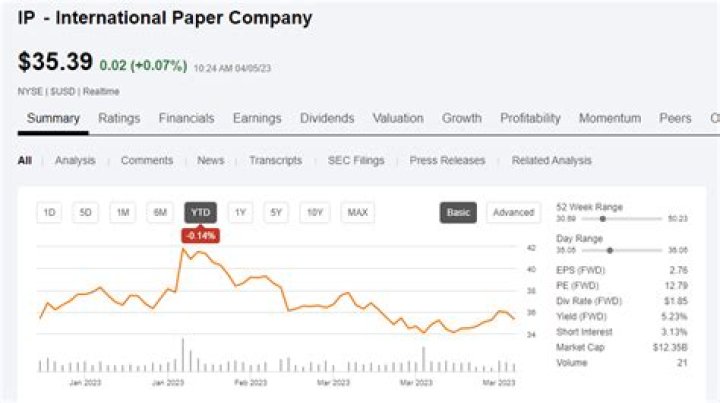Switch to the Financials tab
Viewport: 720px width, 403px height.
(x=186, y=118)
